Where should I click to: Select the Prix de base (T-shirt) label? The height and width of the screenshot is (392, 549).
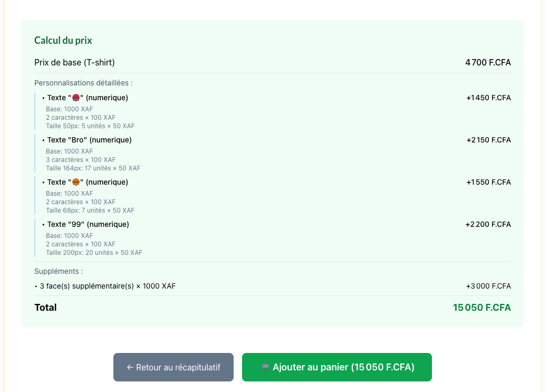[x=74, y=63]
